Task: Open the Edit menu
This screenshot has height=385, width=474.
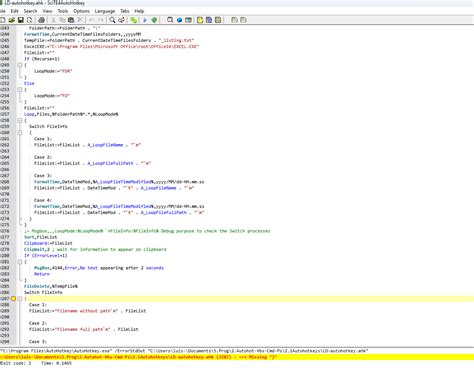Action: pyautogui.click(x=14, y=11)
